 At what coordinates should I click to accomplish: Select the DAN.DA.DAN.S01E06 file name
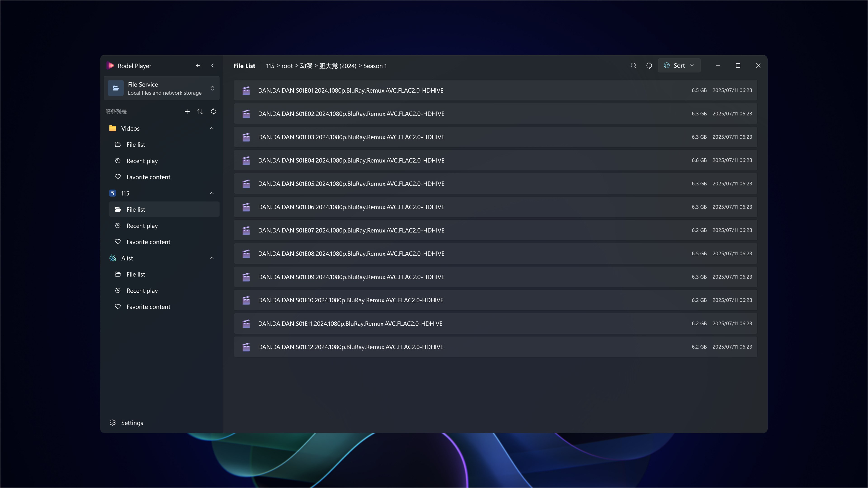(351, 207)
